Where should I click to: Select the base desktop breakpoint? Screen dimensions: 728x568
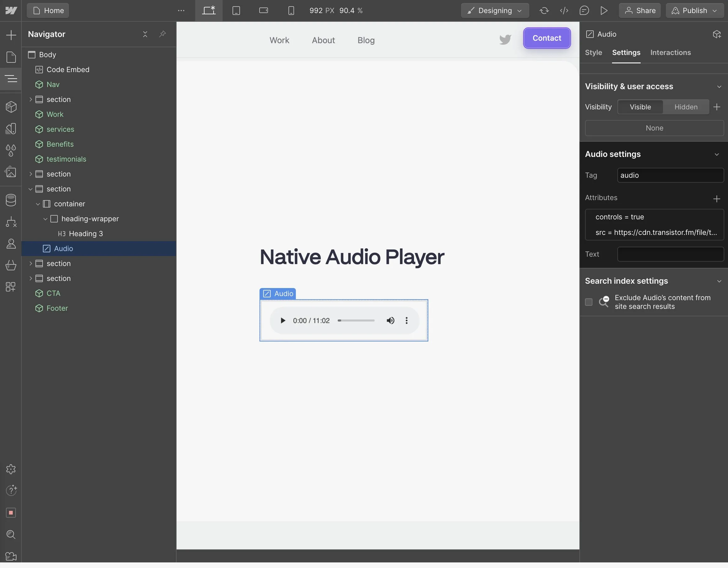pyautogui.click(x=209, y=11)
